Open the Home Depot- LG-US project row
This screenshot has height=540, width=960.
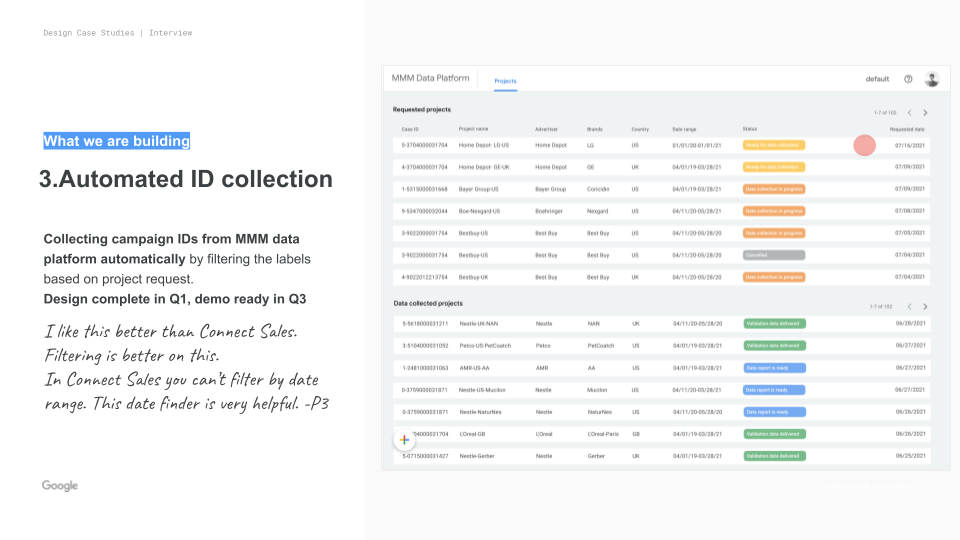tap(661, 145)
